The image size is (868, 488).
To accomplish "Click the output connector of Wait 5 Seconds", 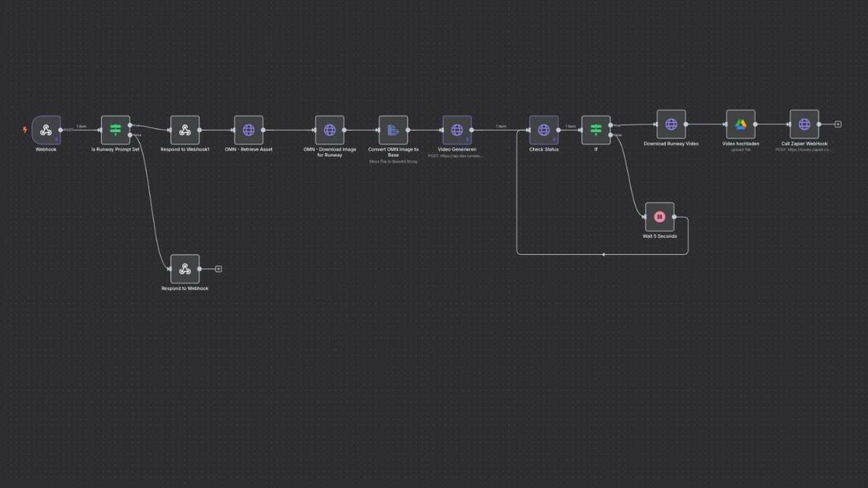I will pos(673,217).
